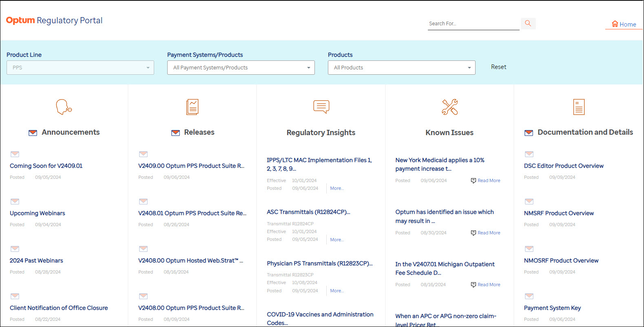
Task: Open Optum has identified an issue item
Action: coord(445,216)
